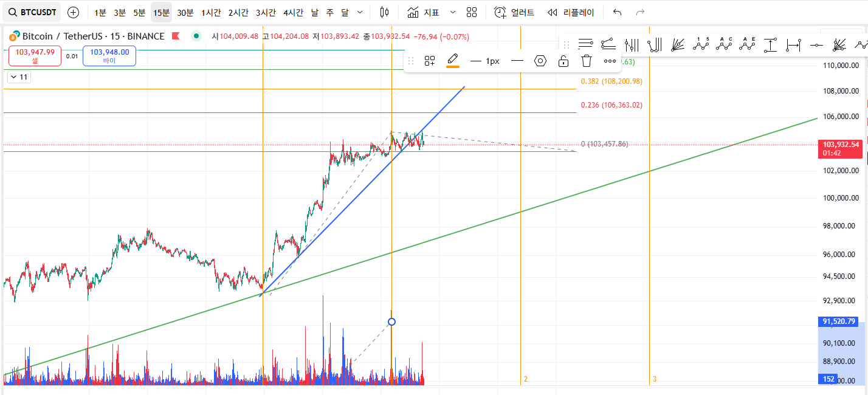Click the 103,947.99 셀 sell button
Image resolution: width=868 pixels, height=395 pixels.
[35, 56]
